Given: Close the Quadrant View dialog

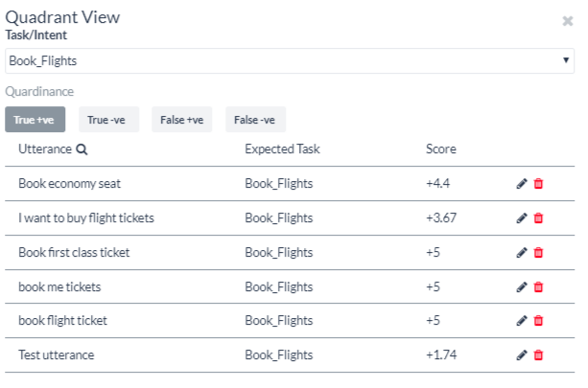Looking at the screenshot, I should 568,20.
